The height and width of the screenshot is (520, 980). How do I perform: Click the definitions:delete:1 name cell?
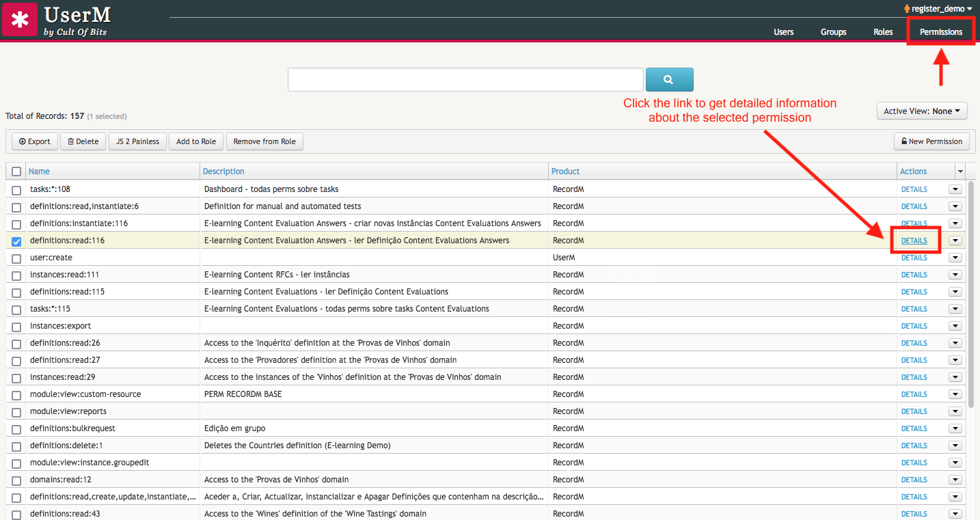coord(113,446)
